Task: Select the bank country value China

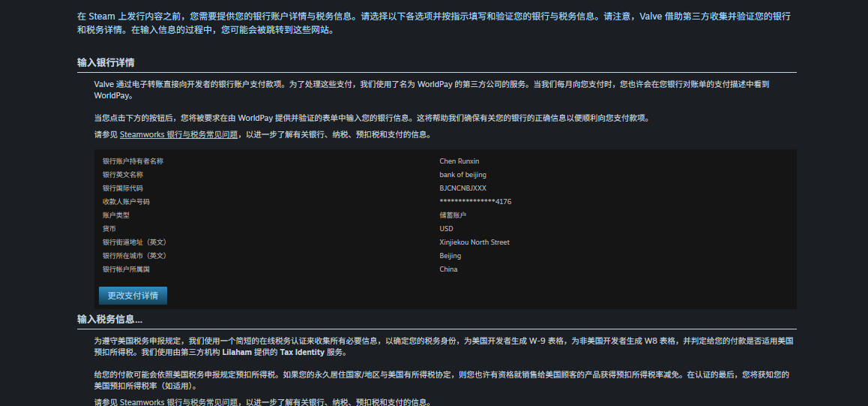Action: [x=448, y=269]
